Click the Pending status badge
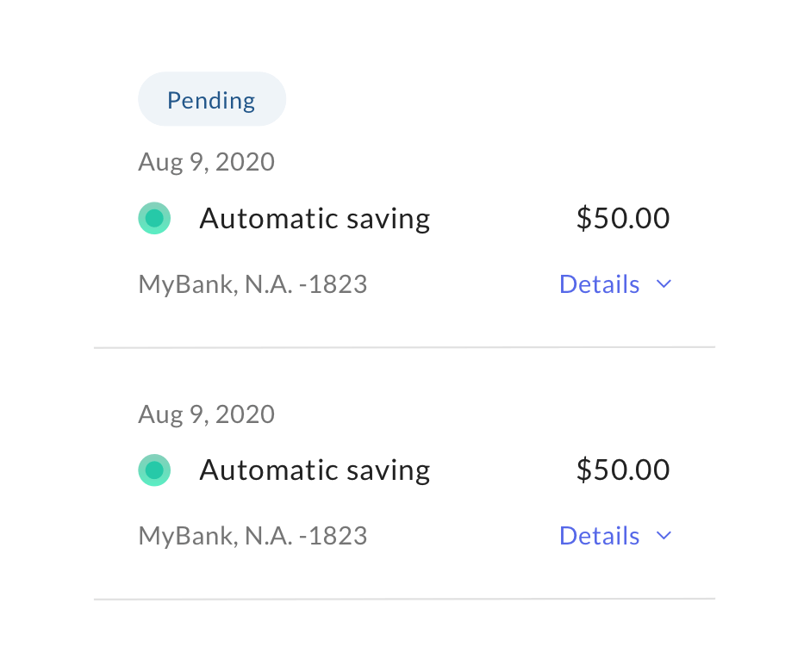 coord(212,99)
